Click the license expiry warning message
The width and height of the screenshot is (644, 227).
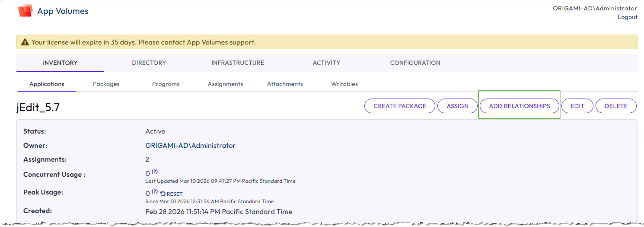point(144,42)
